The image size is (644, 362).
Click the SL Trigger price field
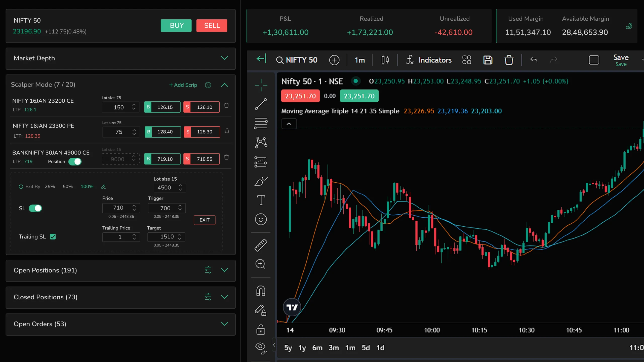coord(165,208)
